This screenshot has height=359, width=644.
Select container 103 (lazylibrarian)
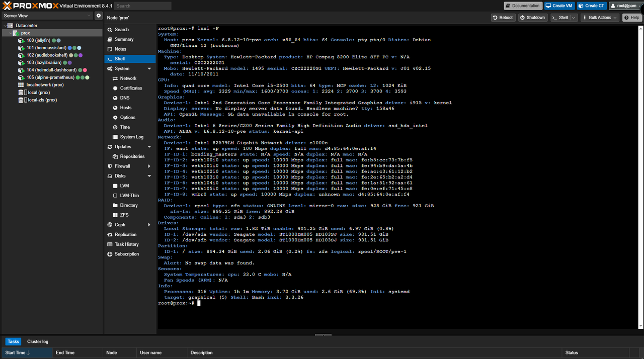(44, 62)
